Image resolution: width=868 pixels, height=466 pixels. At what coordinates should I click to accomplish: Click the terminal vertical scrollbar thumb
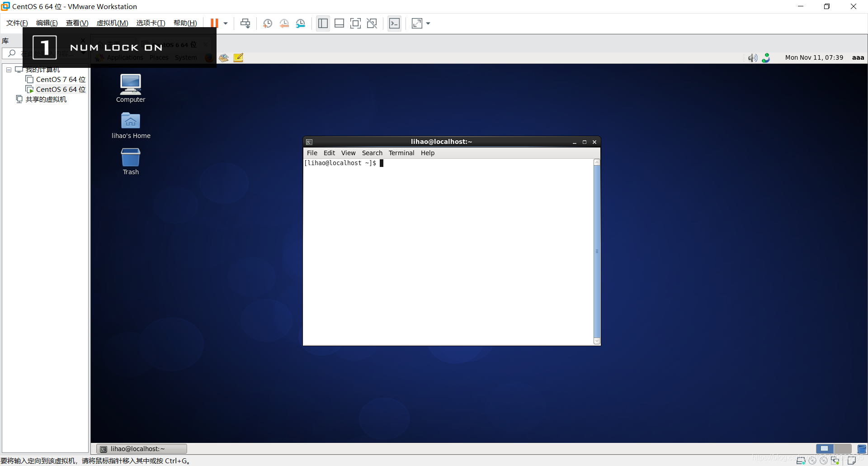tap(597, 252)
